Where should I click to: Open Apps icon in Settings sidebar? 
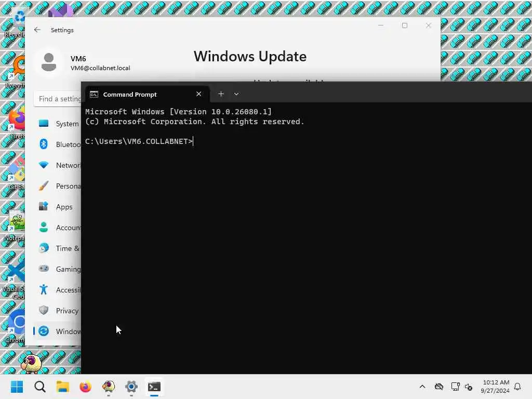tap(44, 207)
